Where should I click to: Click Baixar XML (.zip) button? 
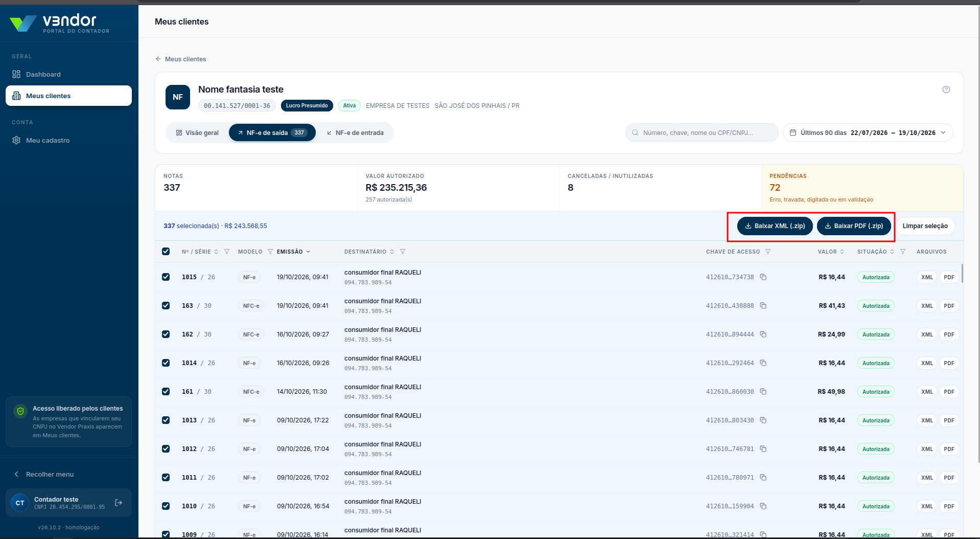(775, 226)
